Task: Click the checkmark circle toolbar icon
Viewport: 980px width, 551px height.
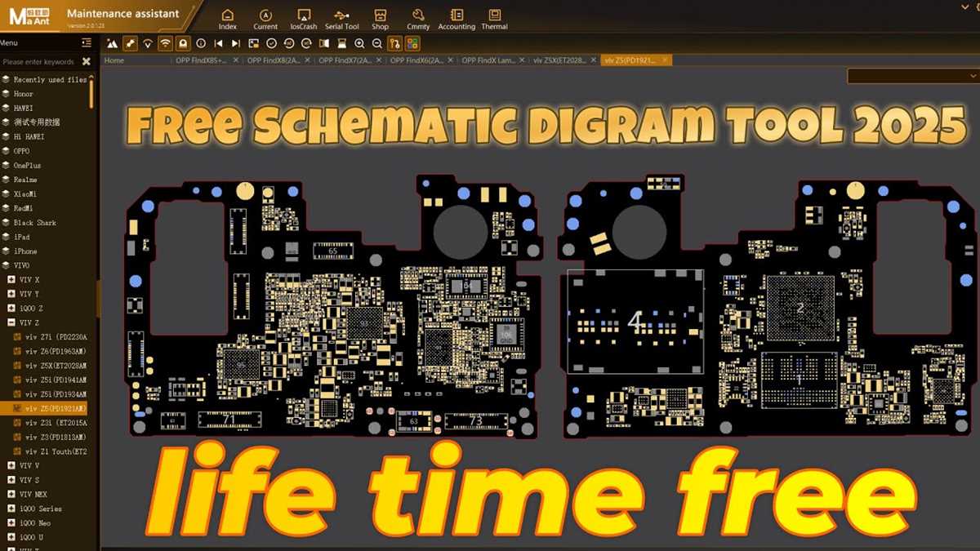Action: click(273, 43)
